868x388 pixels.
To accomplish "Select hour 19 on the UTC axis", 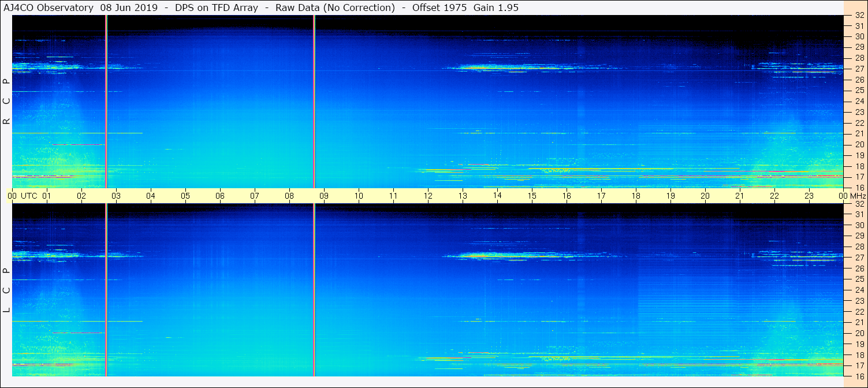I will pyautogui.click(x=670, y=196).
